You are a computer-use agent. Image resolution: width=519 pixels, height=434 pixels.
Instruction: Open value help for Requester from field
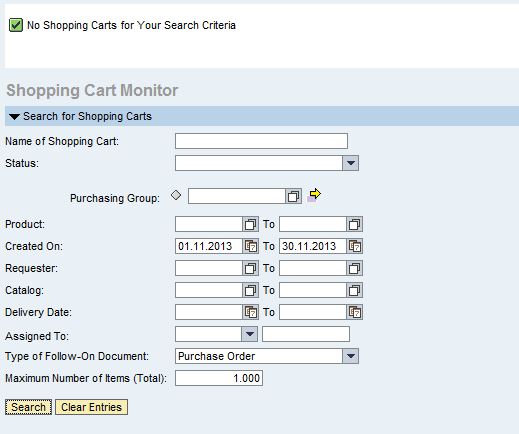250,268
